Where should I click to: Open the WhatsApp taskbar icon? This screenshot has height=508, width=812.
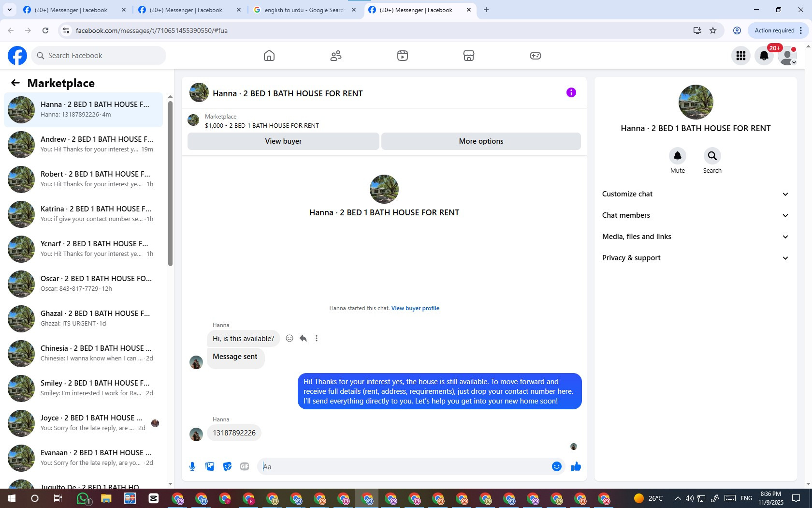pos(83,498)
